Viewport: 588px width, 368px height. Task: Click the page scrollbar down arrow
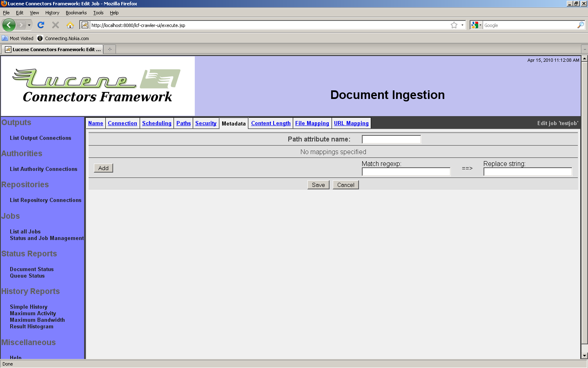(x=584, y=356)
